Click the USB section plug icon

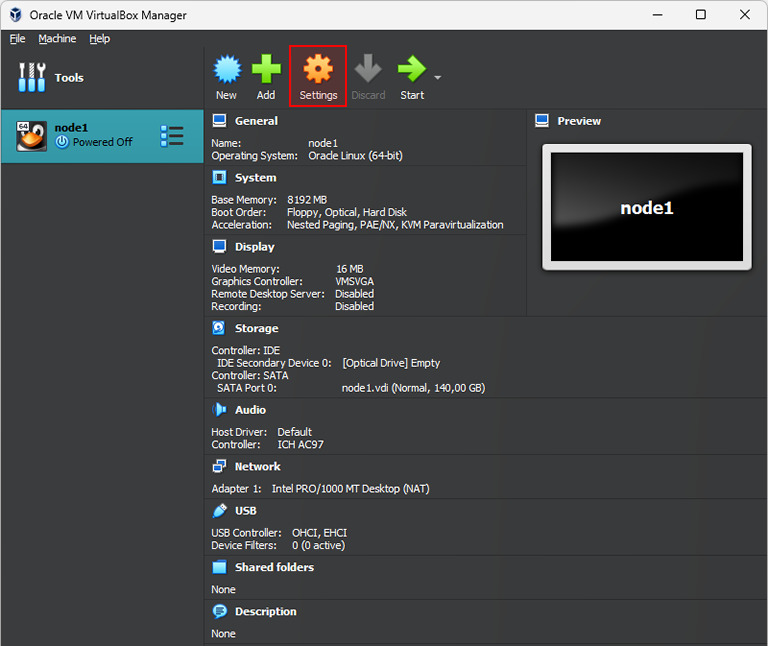(x=219, y=510)
